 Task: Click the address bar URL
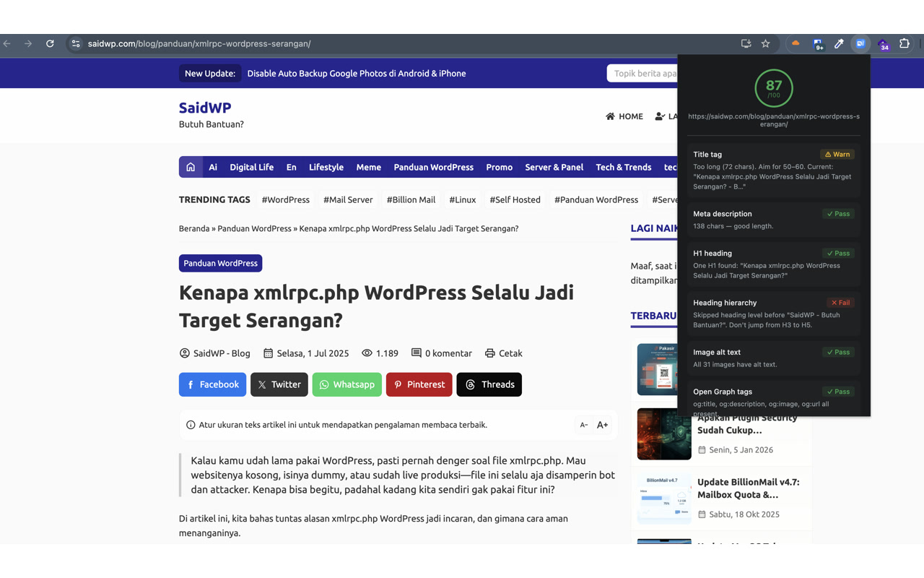[x=199, y=43]
